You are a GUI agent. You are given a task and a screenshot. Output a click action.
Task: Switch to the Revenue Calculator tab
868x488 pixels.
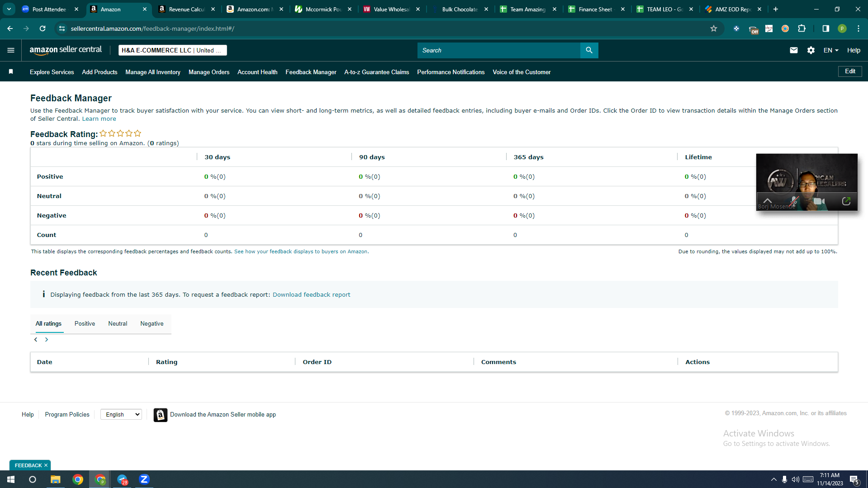pos(186,9)
